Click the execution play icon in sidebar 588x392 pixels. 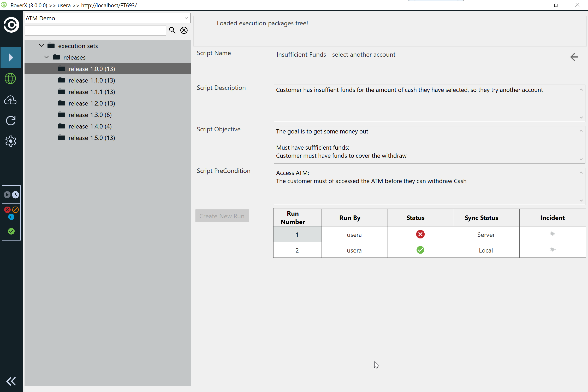11,57
